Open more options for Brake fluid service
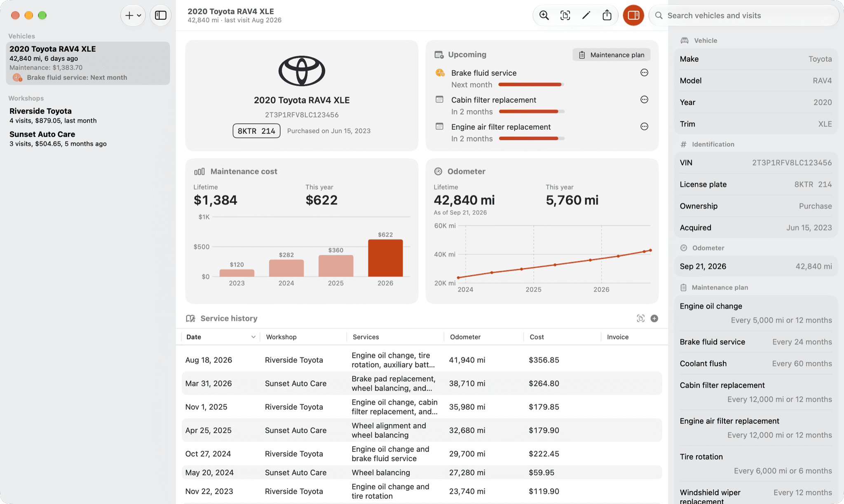This screenshot has height=504, width=844. click(x=644, y=73)
